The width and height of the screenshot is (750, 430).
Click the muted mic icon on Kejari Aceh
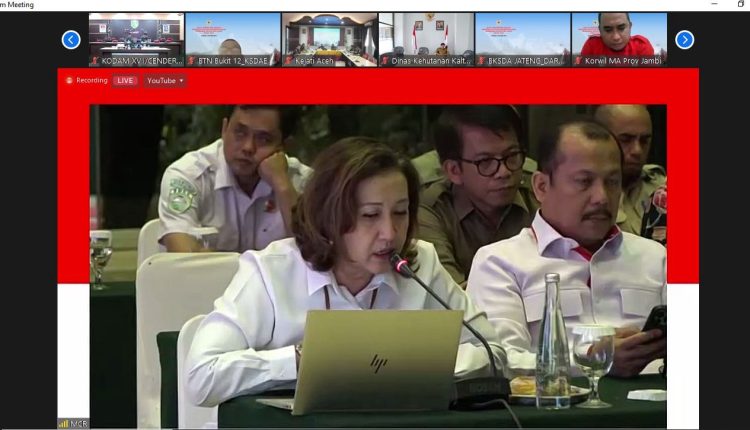tap(288, 61)
